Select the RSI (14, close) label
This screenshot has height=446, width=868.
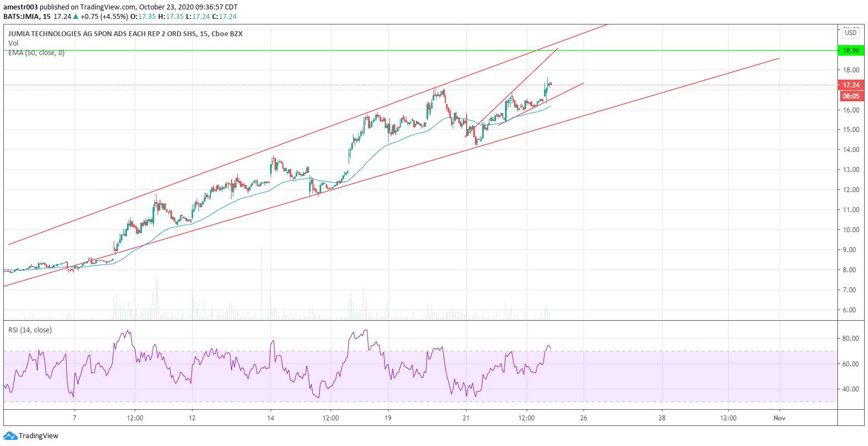click(x=30, y=330)
